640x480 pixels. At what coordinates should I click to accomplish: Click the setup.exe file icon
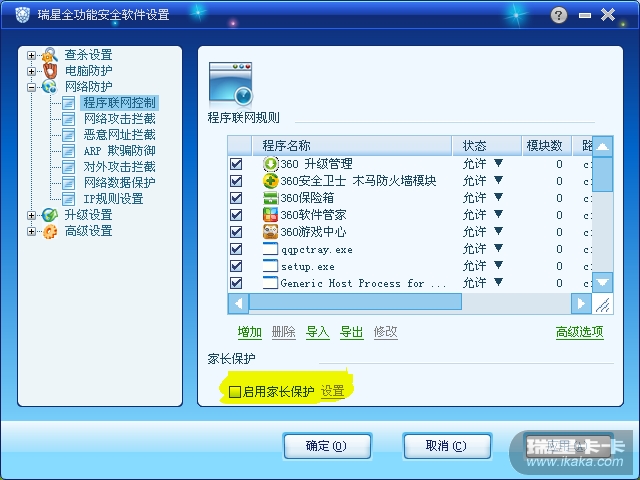(x=270, y=266)
